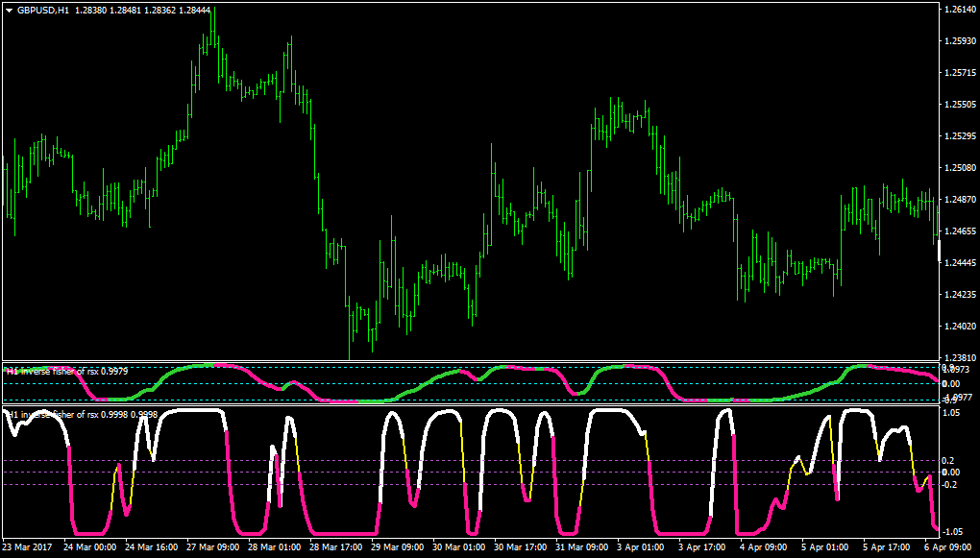Click the 30 Mar 01:00 time label

(x=459, y=546)
